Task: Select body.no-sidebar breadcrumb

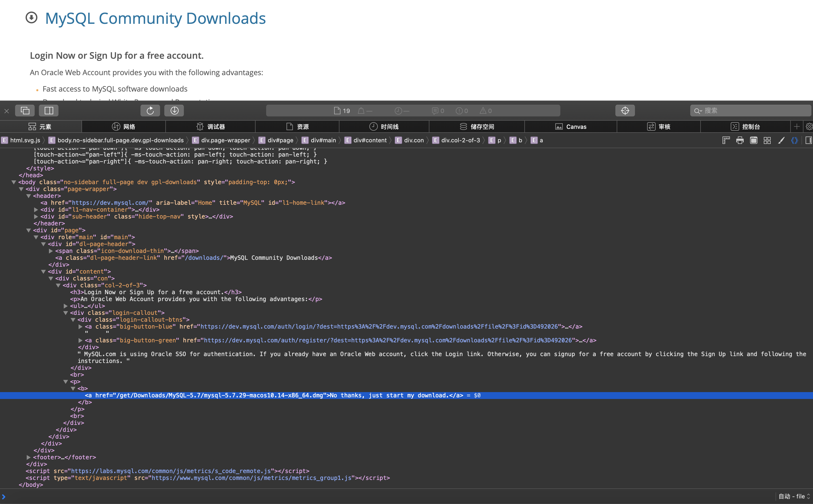Action: pyautogui.click(x=116, y=140)
